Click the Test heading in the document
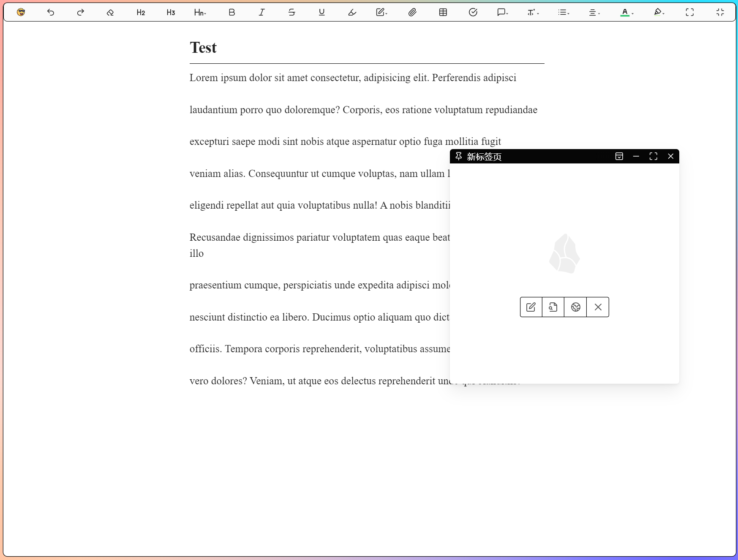The width and height of the screenshot is (738, 560). coord(203,48)
